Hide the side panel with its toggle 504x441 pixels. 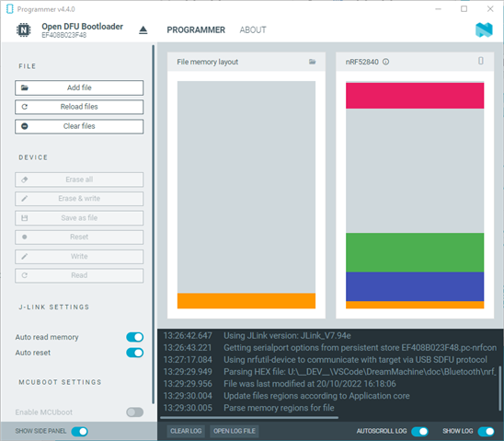coord(79,432)
